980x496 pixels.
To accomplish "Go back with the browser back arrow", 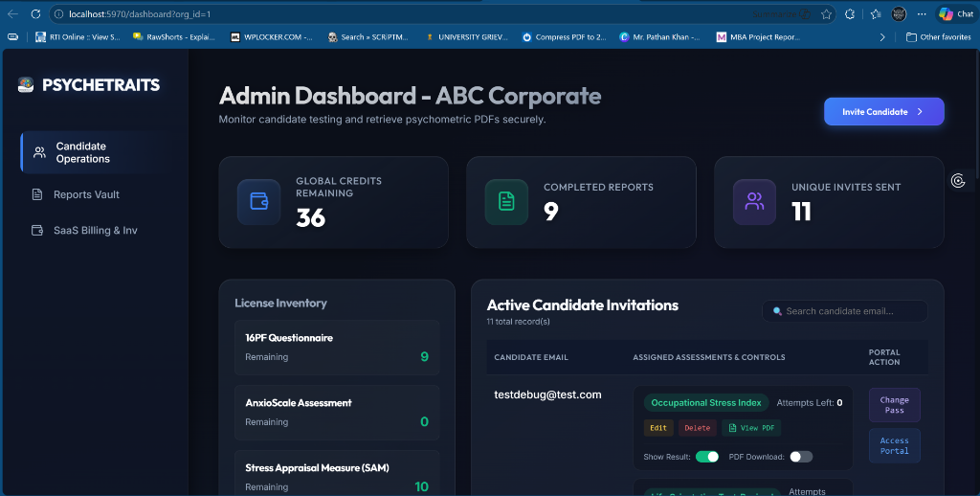I will click(12, 13).
